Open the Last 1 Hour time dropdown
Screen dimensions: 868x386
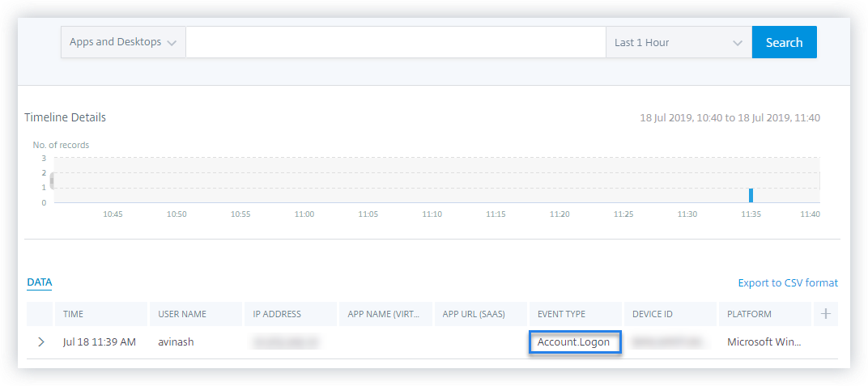click(x=679, y=42)
